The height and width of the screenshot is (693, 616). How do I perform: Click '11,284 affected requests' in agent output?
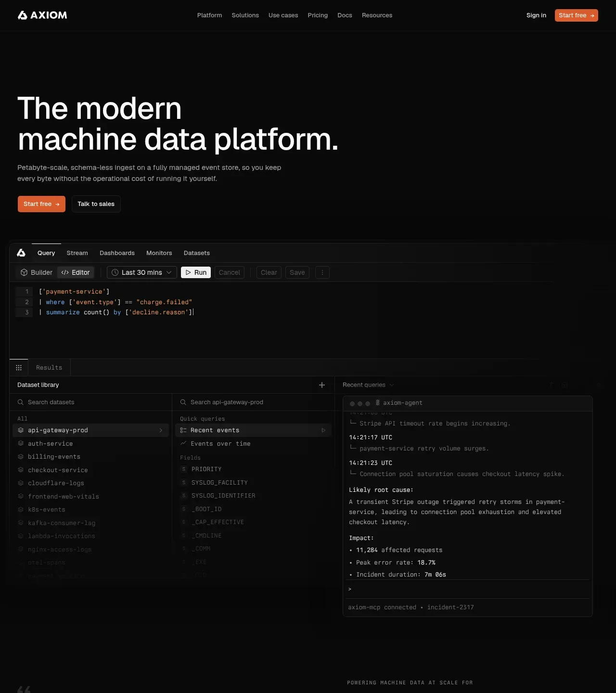[399, 550]
